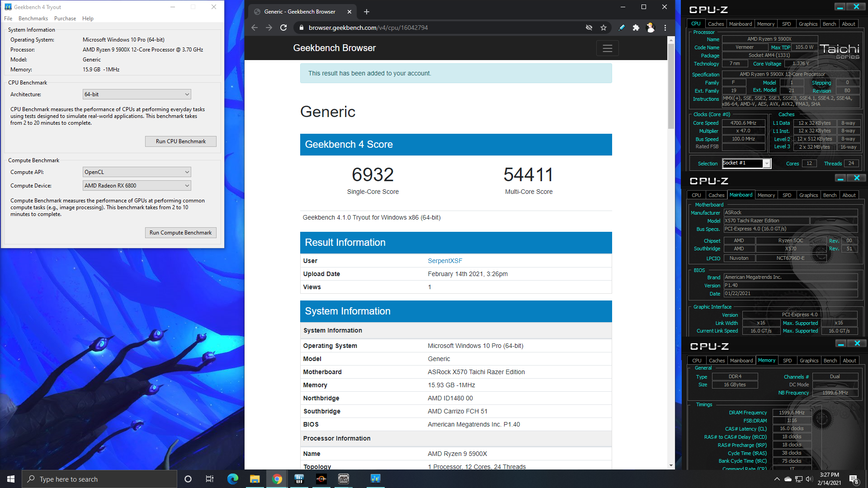Click the Core Speed 4700.6 MHz value

pos(743,123)
